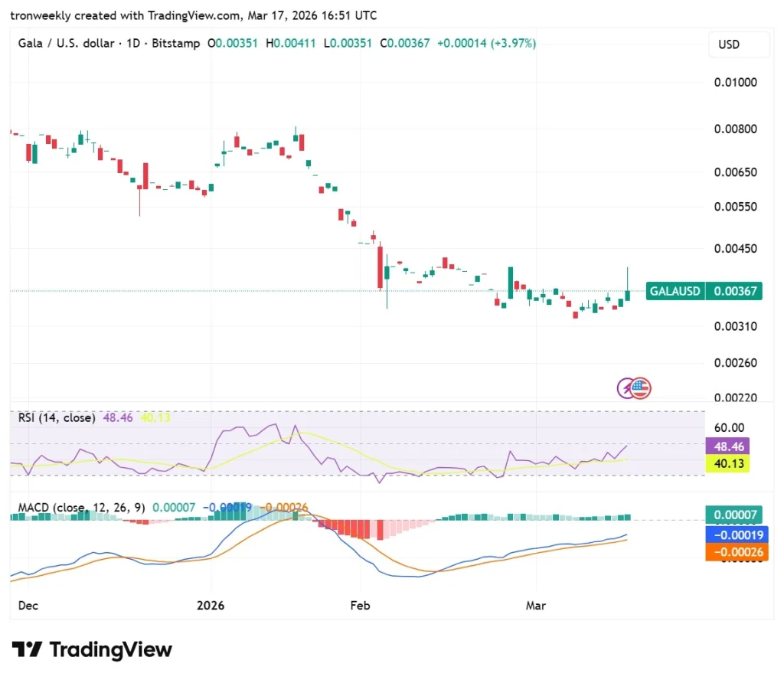Viewport: 784px width, 680px height.
Task: Select the circular rocket watermark icon
Action: (x=632, y=388)
